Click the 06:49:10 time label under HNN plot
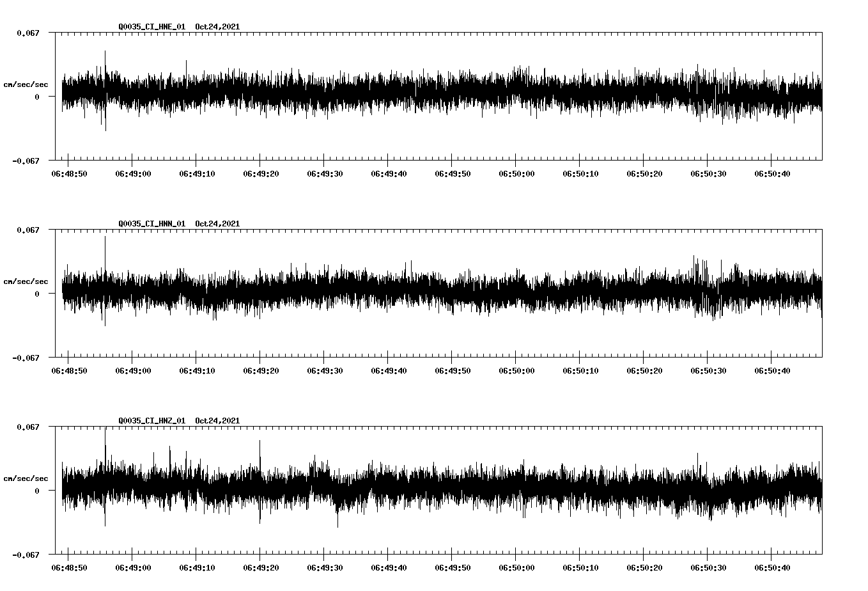This screenshot has width=868, height=591. click(197, 371)
